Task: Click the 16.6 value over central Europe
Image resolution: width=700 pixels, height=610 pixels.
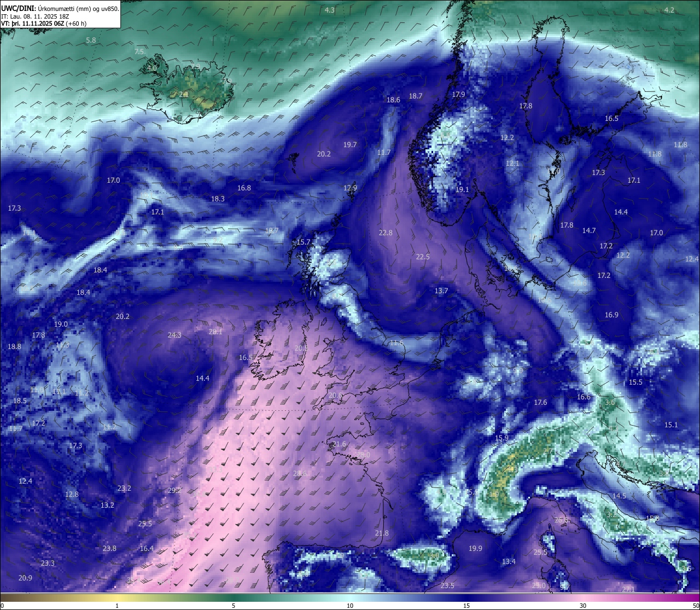Action: point(584,397)
